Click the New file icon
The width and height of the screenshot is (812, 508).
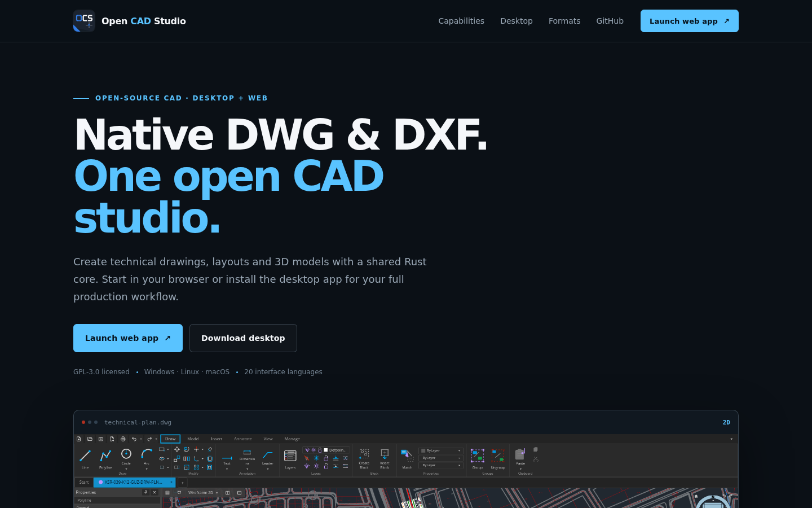point(79,439)
